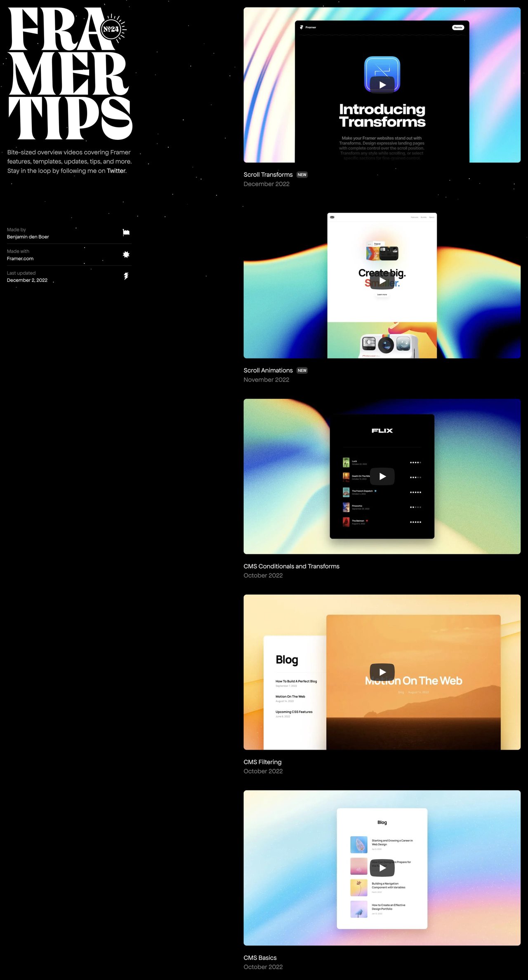Click the "November 2022" date text
This screenshot has width=528, height=980.
point(266,380)
